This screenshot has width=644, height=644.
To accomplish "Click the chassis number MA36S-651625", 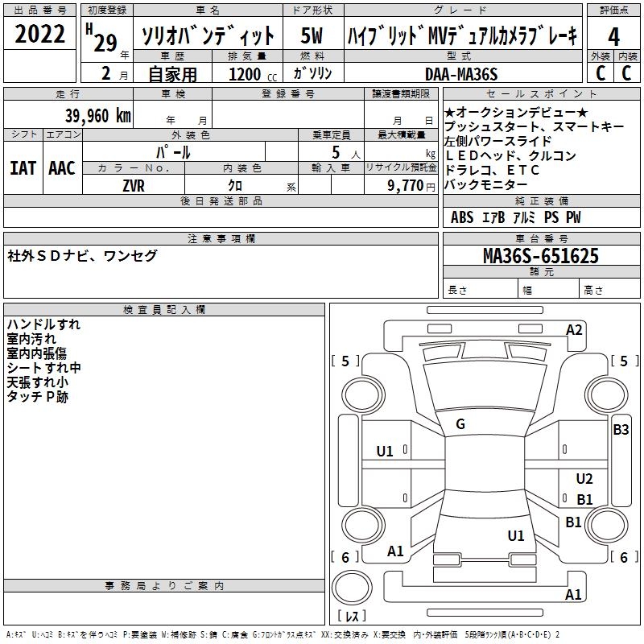I will tap(540, 256).
